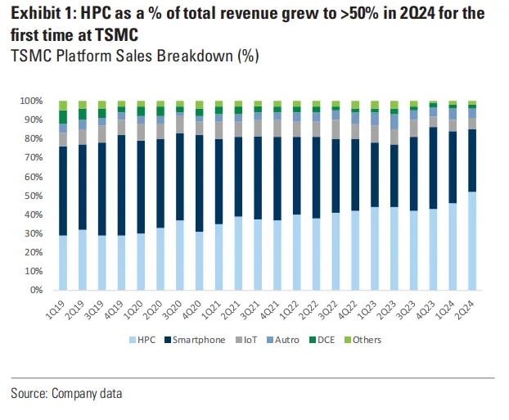Click the 1Q19 x-axis label
This screenshot has height=420, width=509.
coord(56,310)
